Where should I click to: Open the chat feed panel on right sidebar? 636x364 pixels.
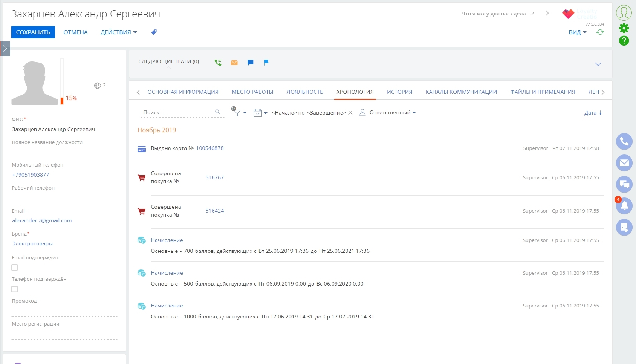(x=624, y=185)
